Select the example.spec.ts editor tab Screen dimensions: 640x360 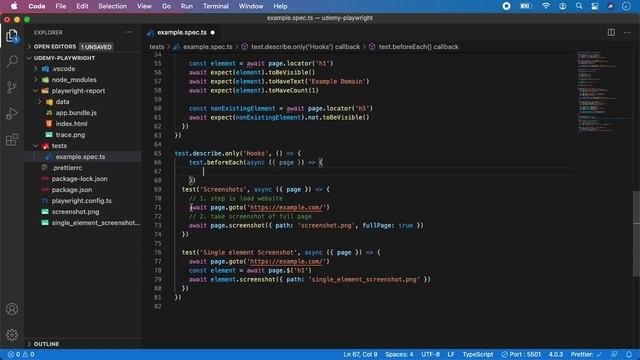[x=182, y=32]
